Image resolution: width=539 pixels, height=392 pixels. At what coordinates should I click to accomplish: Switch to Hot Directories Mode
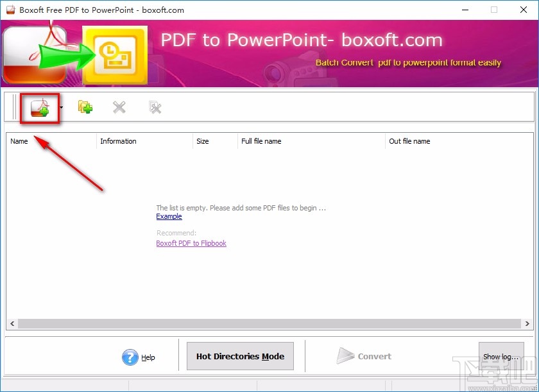(240, 356)
